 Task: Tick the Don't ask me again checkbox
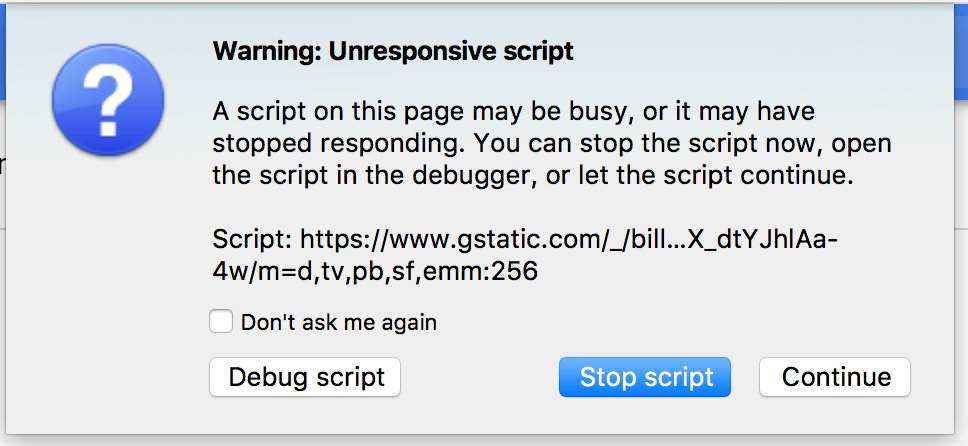click(221, 322)
